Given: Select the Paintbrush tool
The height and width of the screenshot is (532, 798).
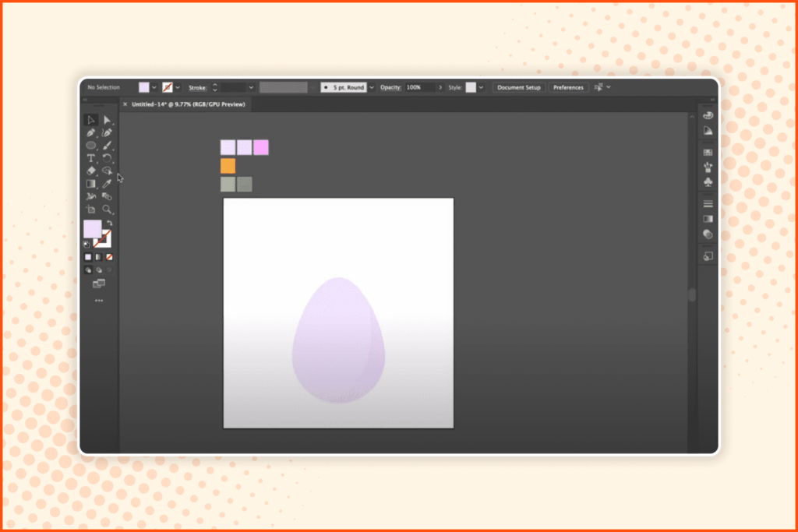Looking at the screenshot, I should [x=107, y=146].
